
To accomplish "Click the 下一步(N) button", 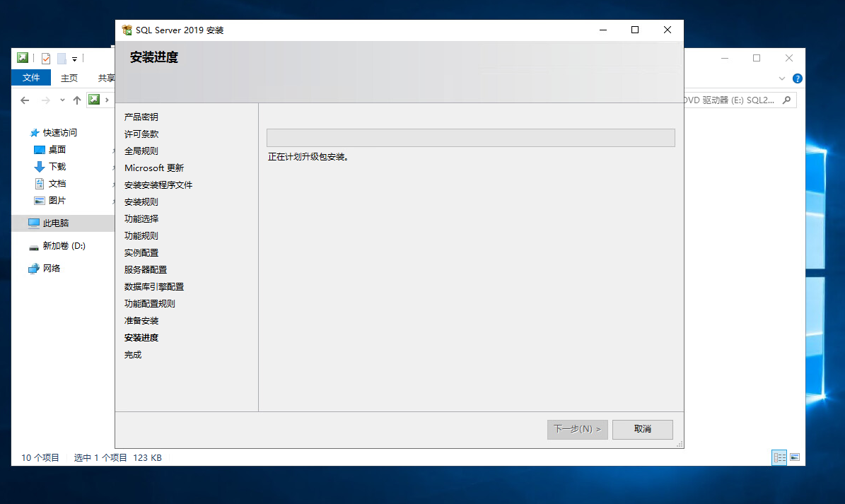I will (577, 429).
